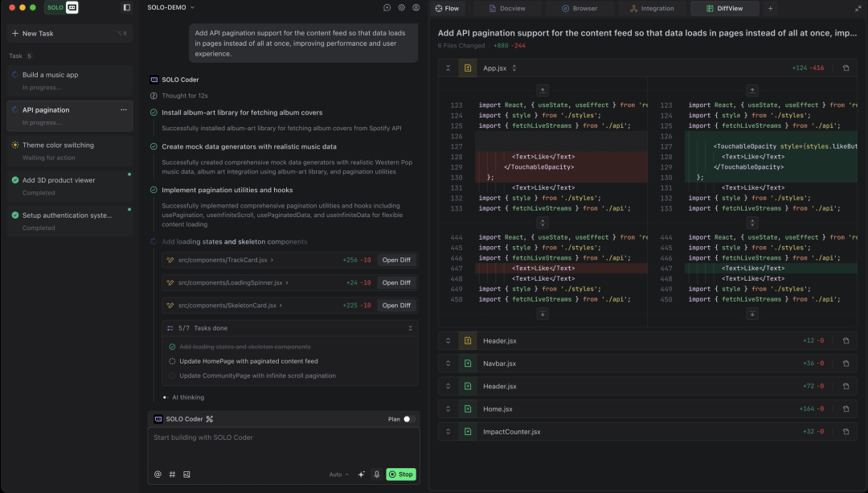Expand the Navbar.jsx file diff
The image size is (868, 493).
[x=448, y=364]
